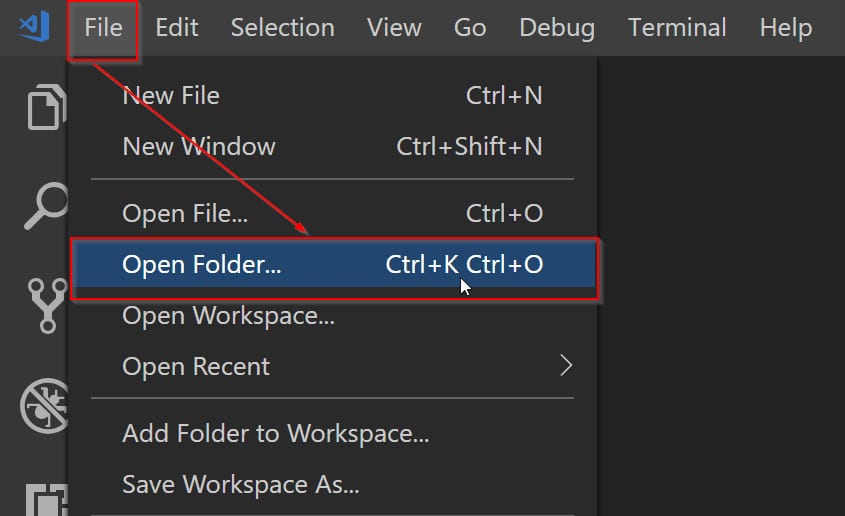This screenshot has width=845, height=516.
Task: Choose New File from the menu
Action: coord(333,96)
